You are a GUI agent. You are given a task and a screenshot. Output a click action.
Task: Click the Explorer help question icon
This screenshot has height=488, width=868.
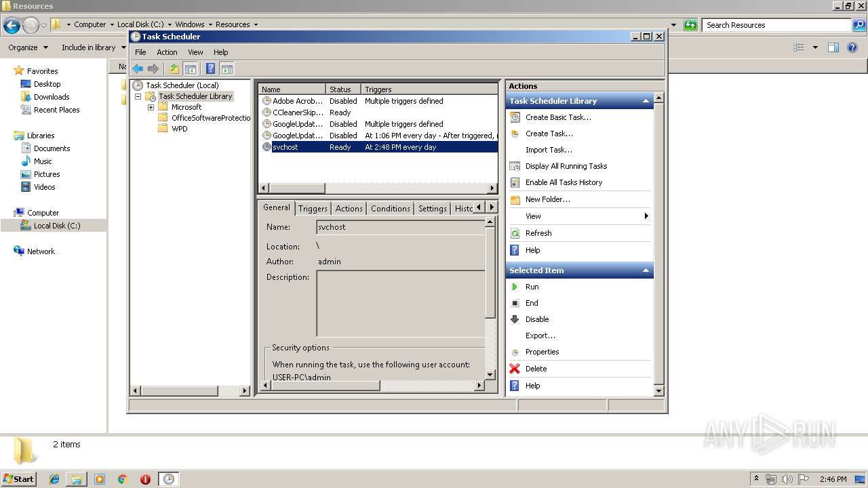click(853, 47)
